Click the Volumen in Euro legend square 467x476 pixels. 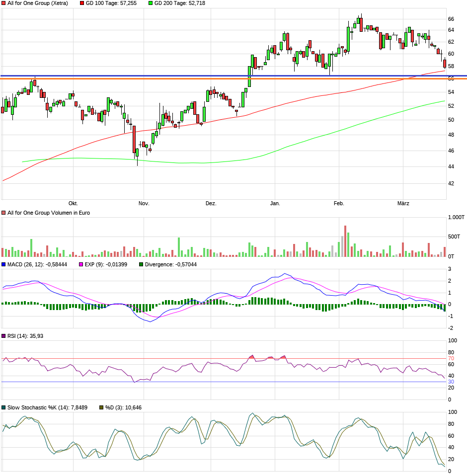point(4,213)
